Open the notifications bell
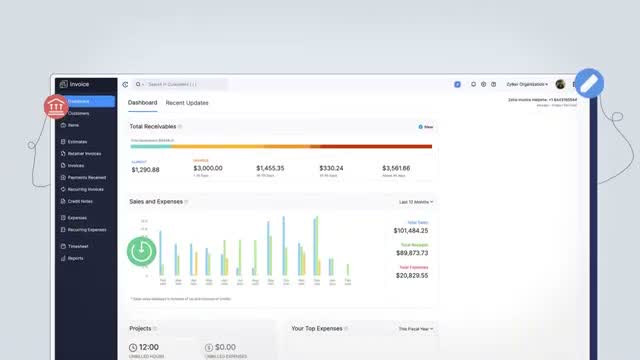640x360 pixels. (x=473, y=84)
